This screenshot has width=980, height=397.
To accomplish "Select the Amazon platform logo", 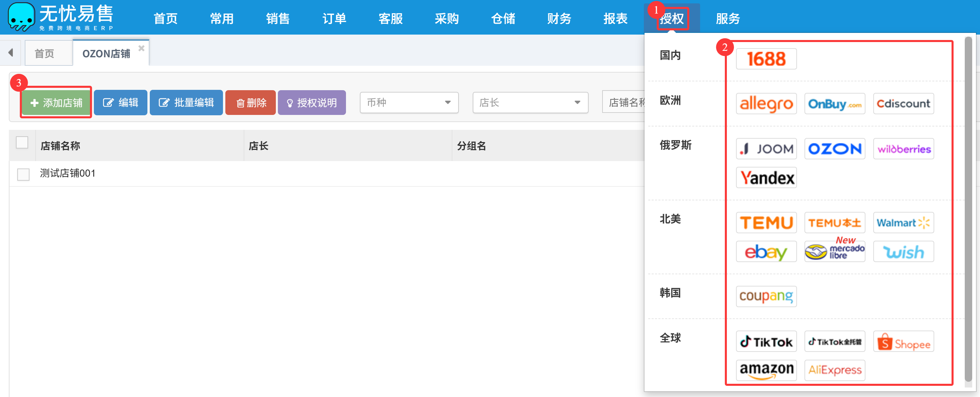I will [766, 370].
